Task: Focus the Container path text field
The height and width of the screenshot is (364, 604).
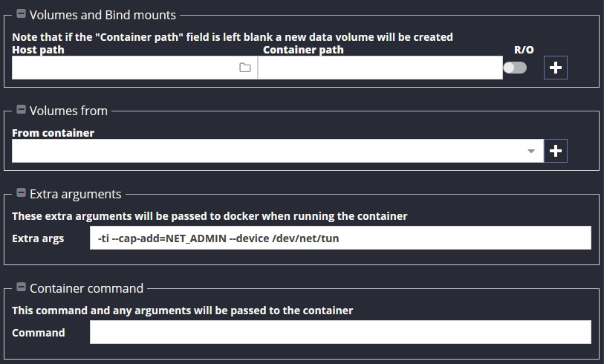Action: 380,68
